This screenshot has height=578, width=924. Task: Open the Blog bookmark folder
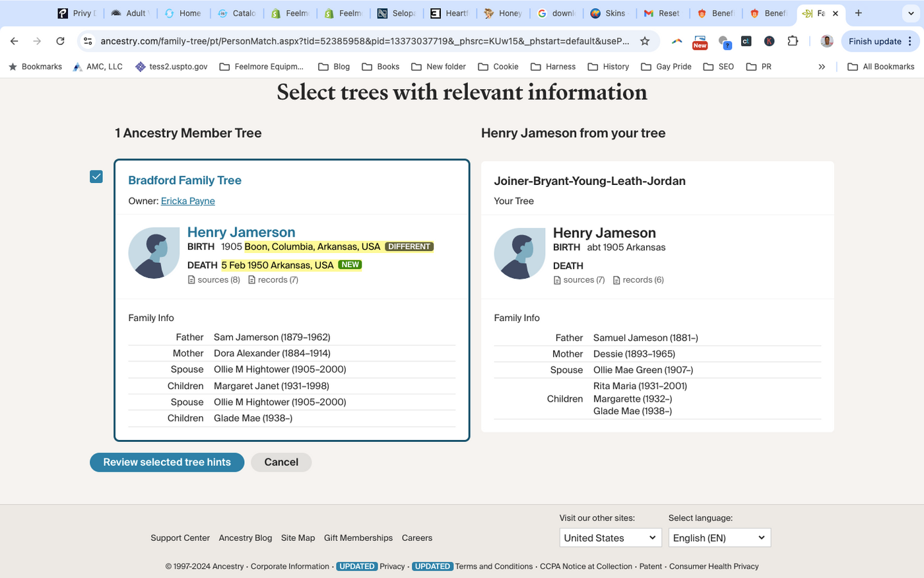tap(334, 67)
